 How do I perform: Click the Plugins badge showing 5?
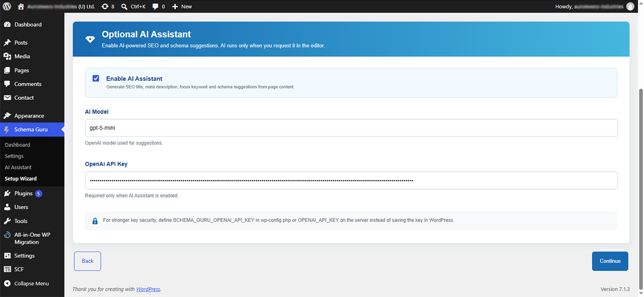[38, 193]
